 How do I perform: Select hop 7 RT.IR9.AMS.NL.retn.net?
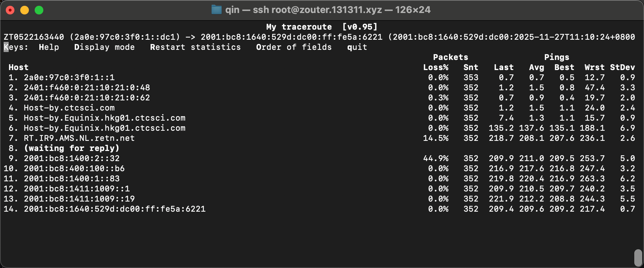(79, 138)
